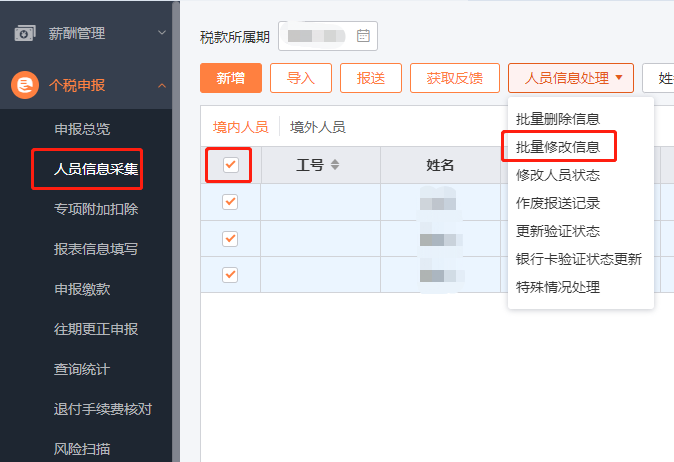Click the 个税申报 orange logo icon
Viewport: 674px width, 462px height.
point(25,85)
